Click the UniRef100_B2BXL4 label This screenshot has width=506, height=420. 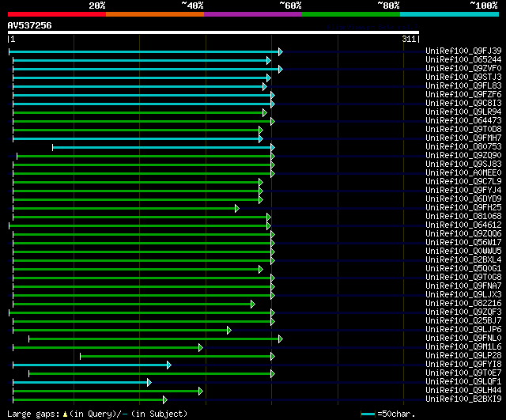(463, 260)
